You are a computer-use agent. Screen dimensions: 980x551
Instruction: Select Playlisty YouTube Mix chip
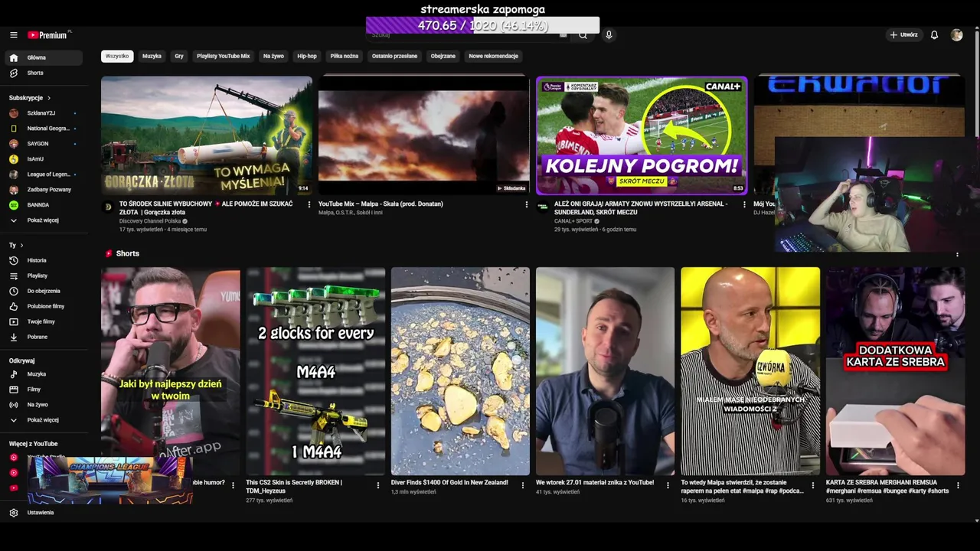click(223, 56)
